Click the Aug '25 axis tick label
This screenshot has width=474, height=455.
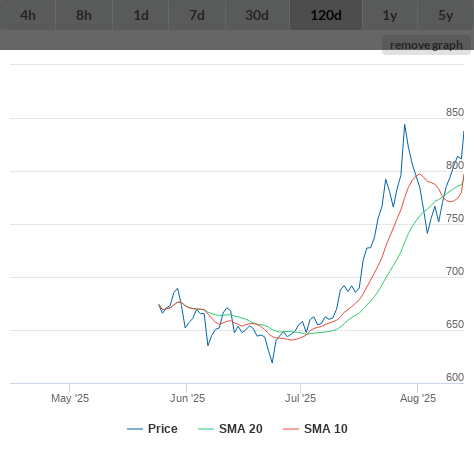(418, 398)
